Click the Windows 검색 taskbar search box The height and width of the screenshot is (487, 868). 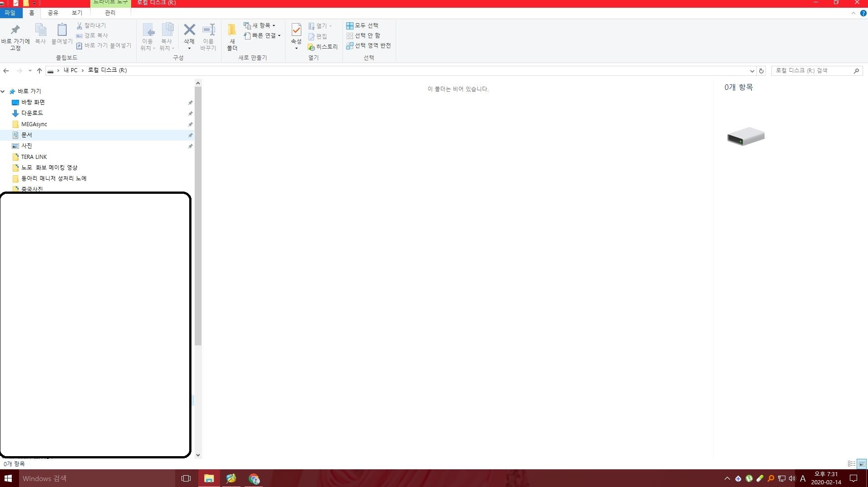97,478
